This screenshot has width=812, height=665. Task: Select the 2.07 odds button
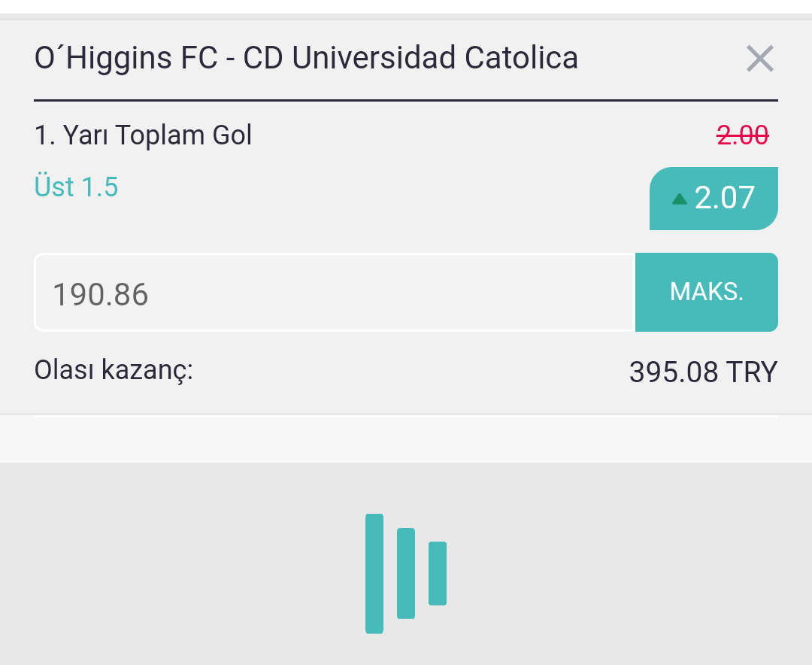click(714, 198)
